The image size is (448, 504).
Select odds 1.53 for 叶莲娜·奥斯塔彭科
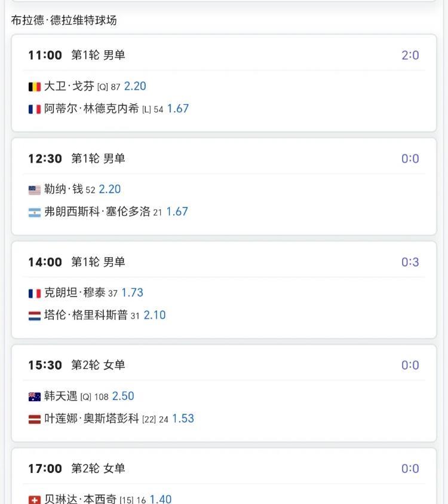[183, 419]
